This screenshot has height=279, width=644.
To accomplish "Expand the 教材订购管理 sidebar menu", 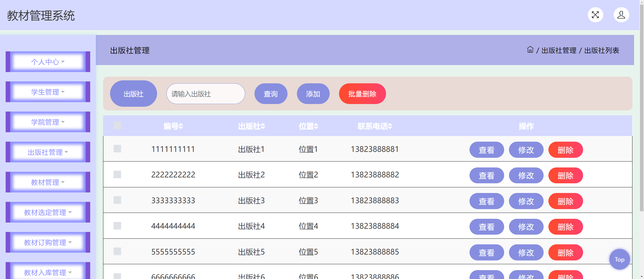I will coord(48,242).
